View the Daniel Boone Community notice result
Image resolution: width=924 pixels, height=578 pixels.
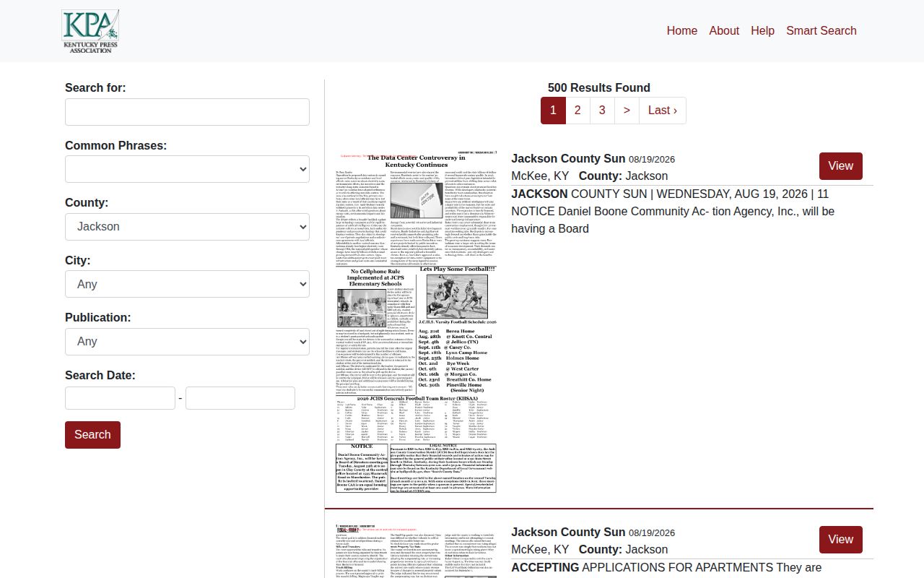[841, 166]
